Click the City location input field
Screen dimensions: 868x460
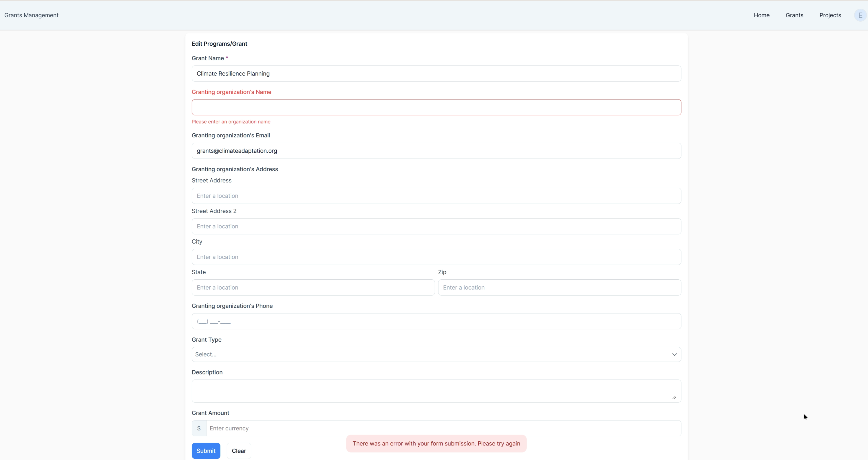pyautogui.click(x=436, y=256)
